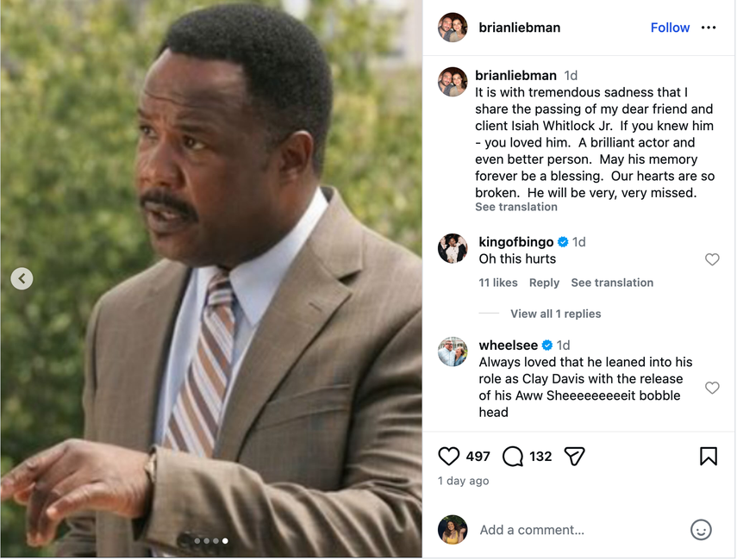Show translation of the caption

[x=515, y=207]
